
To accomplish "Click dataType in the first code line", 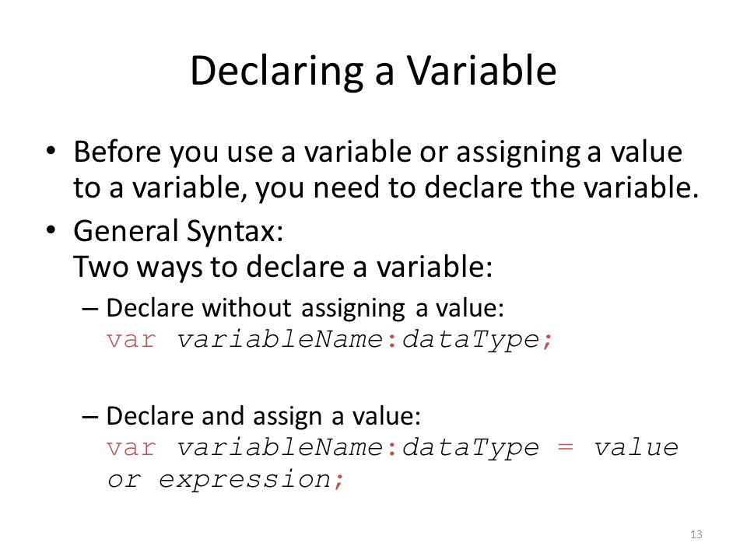I will [471, 341].
